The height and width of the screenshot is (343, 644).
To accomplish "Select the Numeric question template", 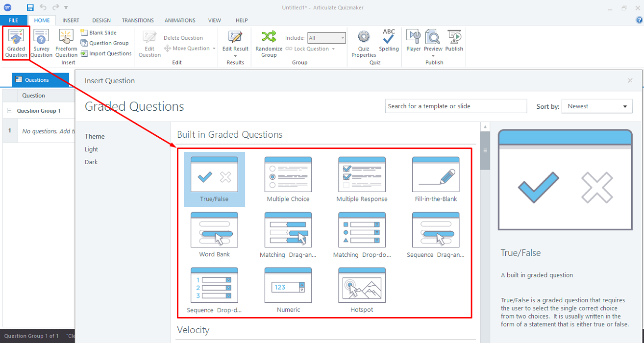I will click(288, 290).
